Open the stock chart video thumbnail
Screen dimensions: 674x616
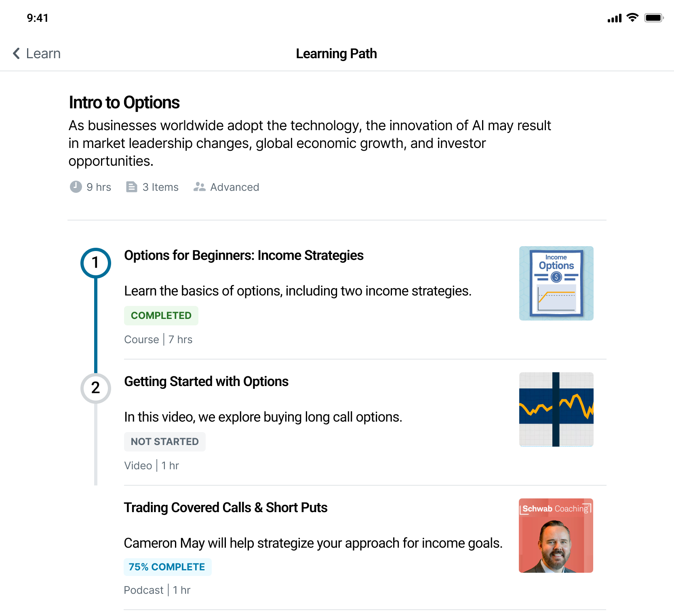coord(556,409)
